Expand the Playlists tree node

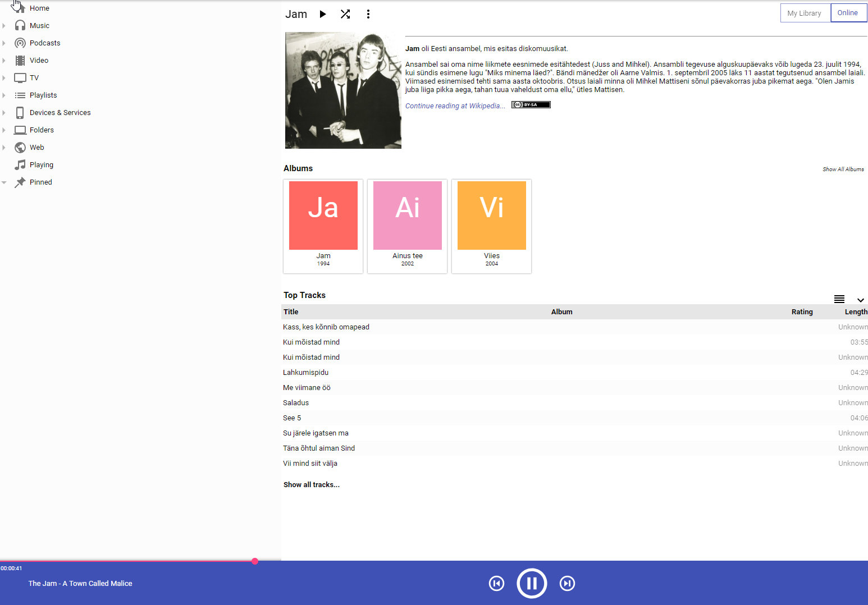coord(4,95)
